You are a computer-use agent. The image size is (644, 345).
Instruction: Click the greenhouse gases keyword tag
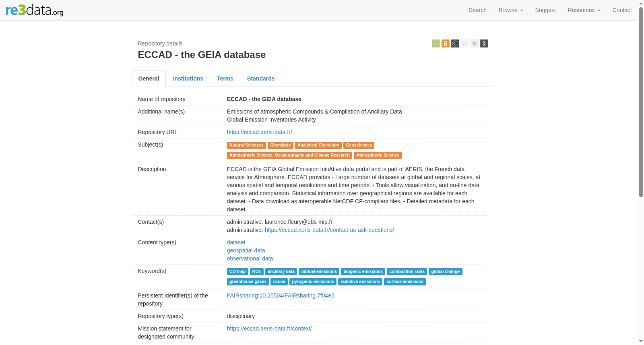[248, 282]
